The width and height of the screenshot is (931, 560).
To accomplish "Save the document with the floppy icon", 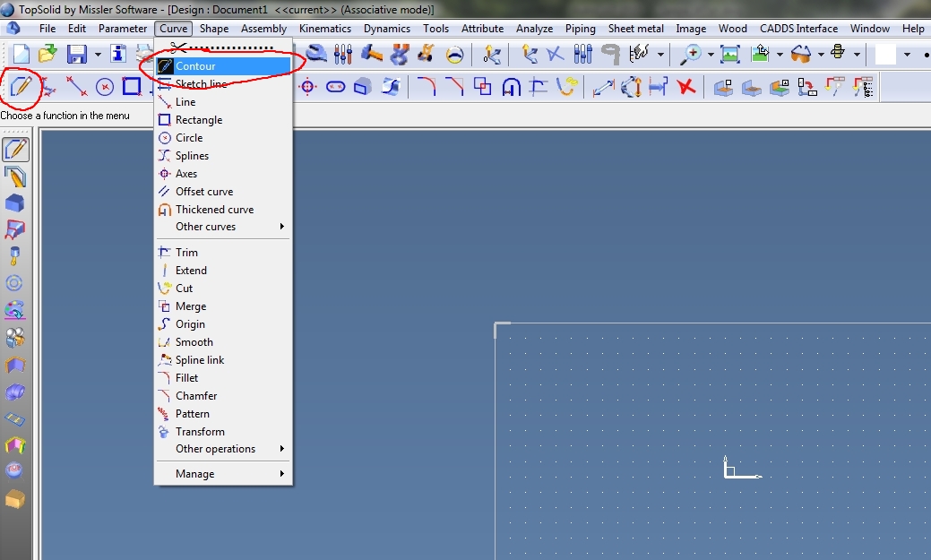I will 76,54.
